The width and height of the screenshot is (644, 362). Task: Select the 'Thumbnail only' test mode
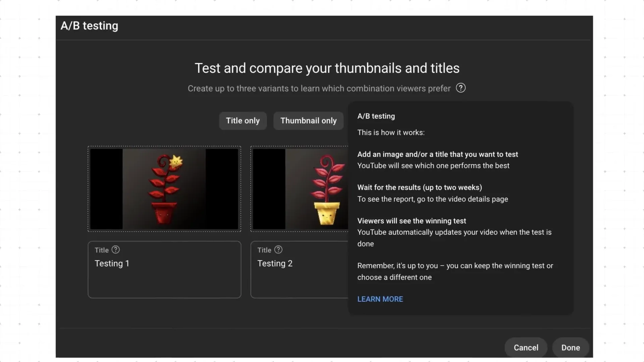(308, 121)
